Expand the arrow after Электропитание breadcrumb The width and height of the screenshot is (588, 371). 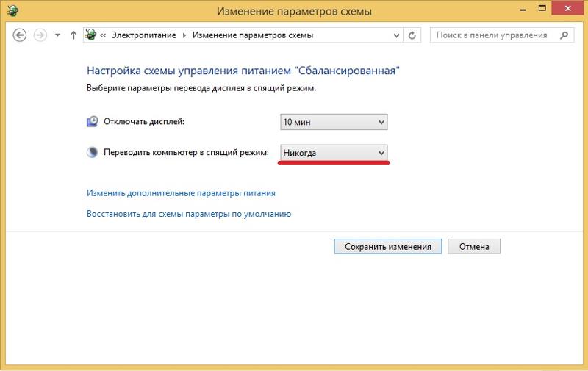click(x=184, y=35)
